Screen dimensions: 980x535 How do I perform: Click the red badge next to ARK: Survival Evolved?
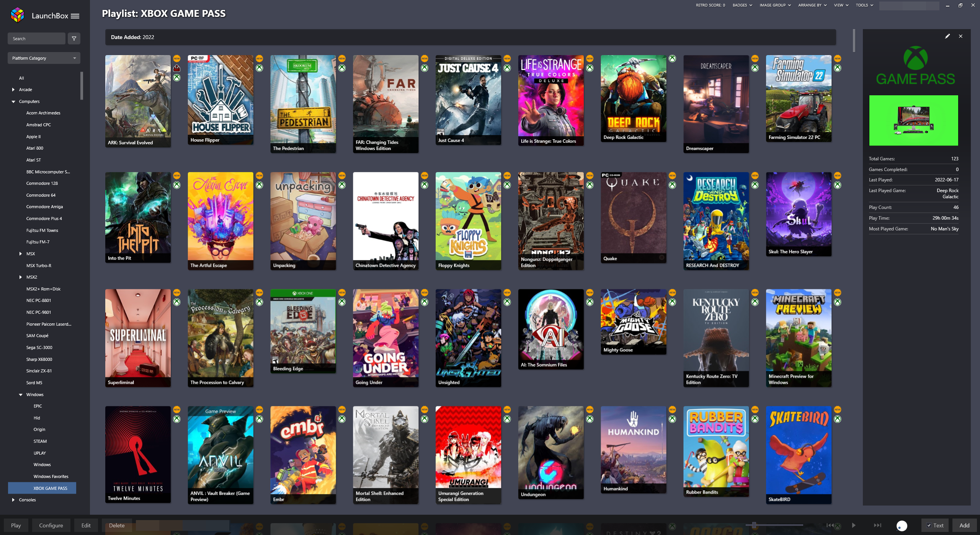177,68
